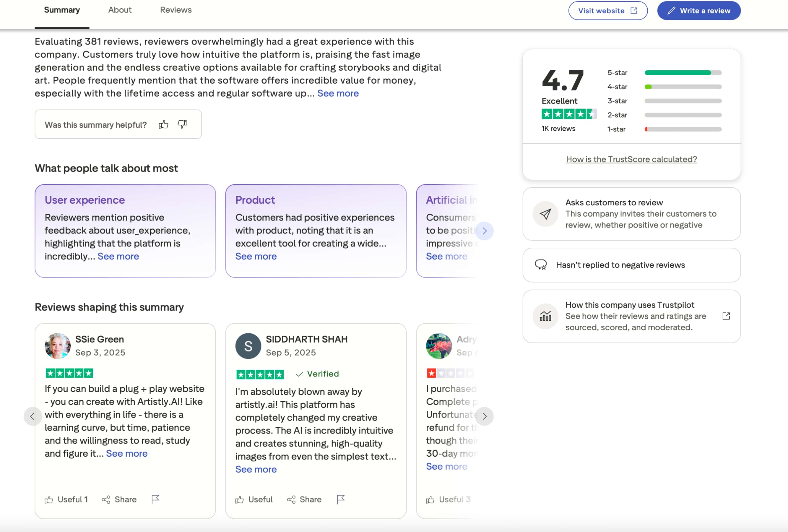Open SIDDHARTH SHAH's reviewer profile name
The width and height of the screenshot is (788, 532).
[306, 339]
